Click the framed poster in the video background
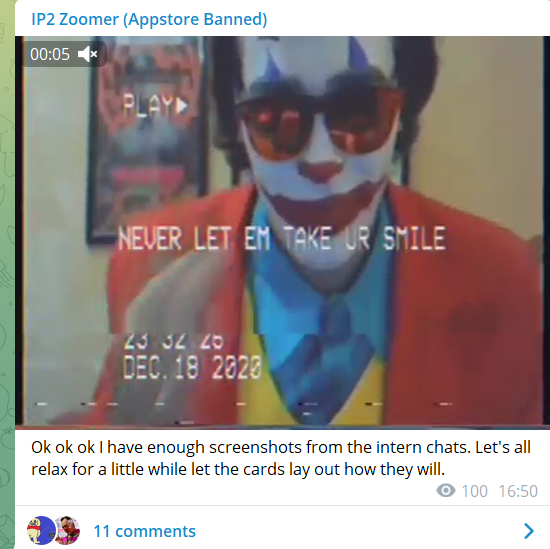Viewport: 550px width, 549px height. point(147,140)
